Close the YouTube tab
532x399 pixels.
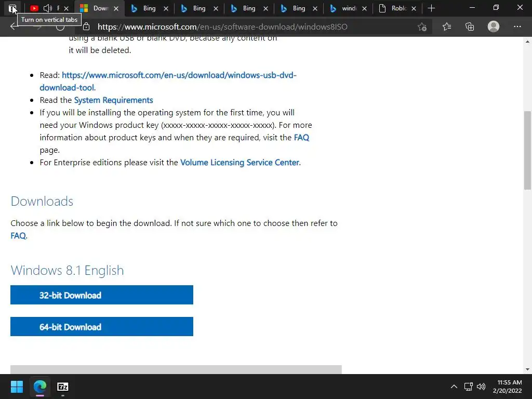(x=66, y=8)
